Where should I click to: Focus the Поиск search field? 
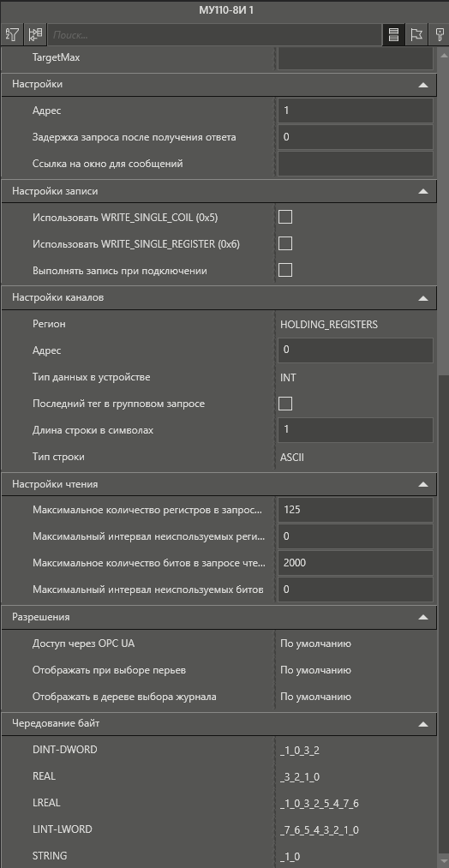click(215, 35)
